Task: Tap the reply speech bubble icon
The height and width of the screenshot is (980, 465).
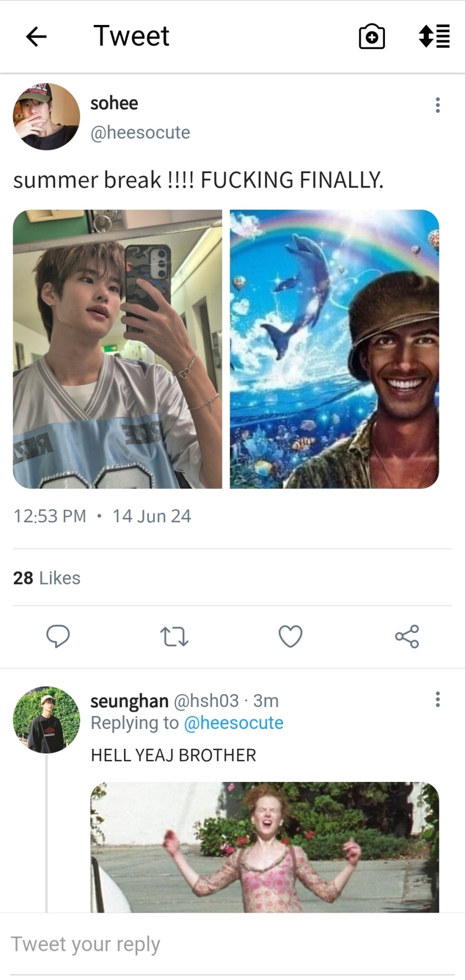Action: pyautogui.click(x=58, y=636)
